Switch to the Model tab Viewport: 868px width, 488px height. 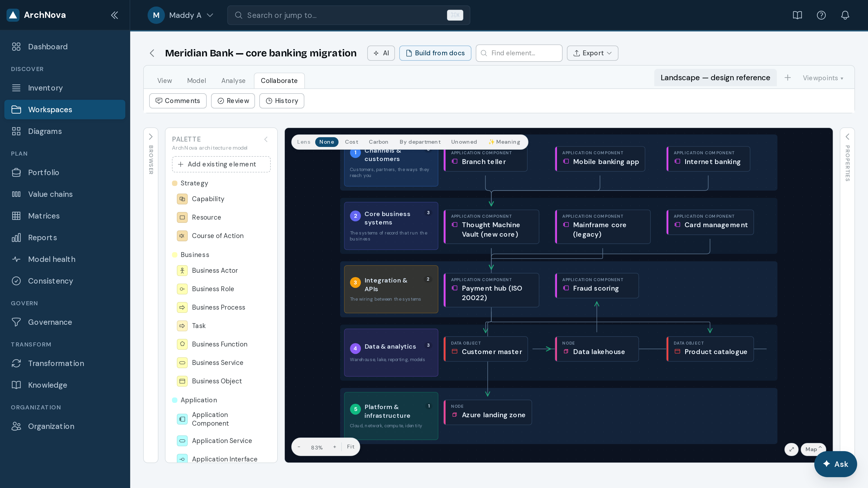pyautogui.click(x=196, y=81)
